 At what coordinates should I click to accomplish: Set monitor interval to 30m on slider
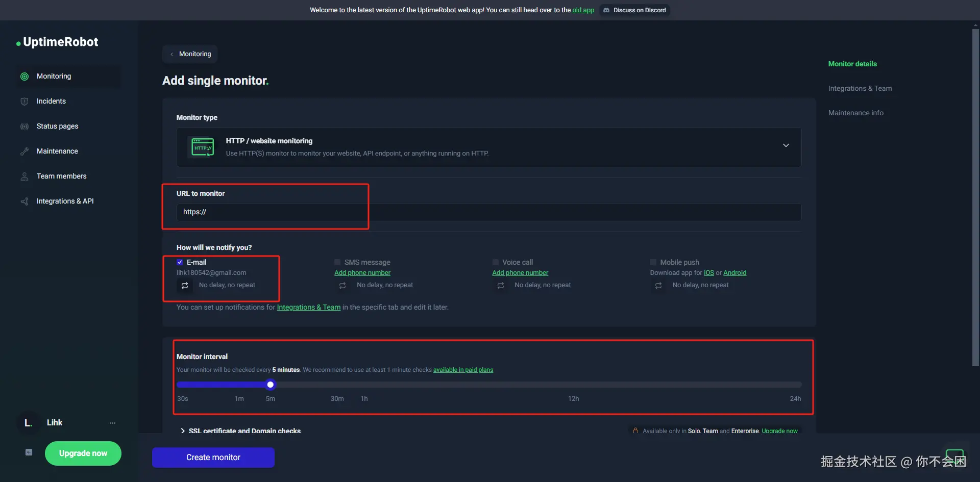pos(337,385)
